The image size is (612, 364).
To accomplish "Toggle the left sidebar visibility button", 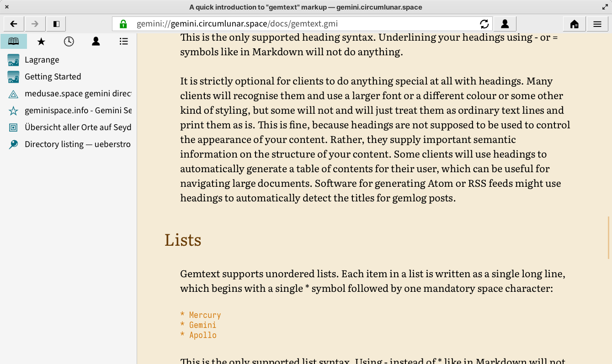I will (x=56, y=24).
